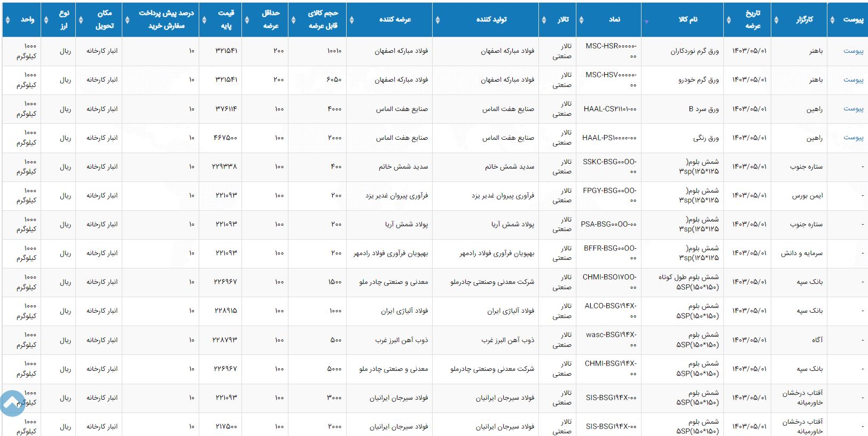Click the scroll-to-top round button
The height and width of the screenshot is (436, 868).
12,403
